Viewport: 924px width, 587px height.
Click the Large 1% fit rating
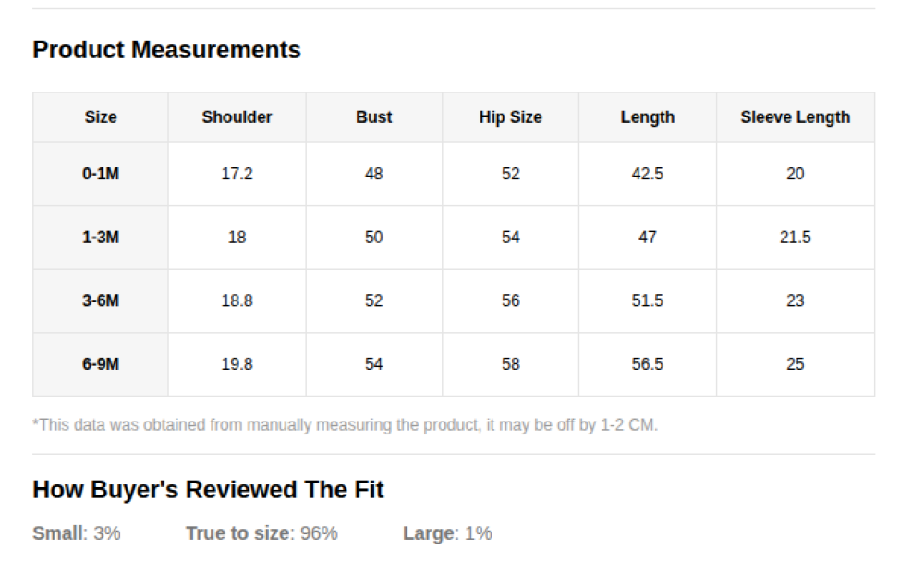click(447, 533)
